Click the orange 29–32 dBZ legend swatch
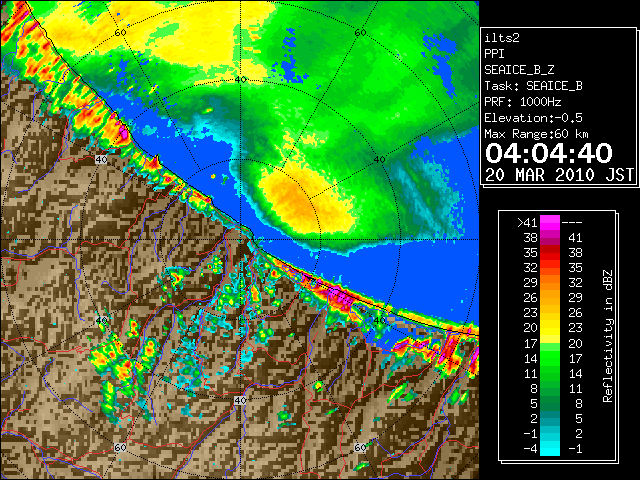The image size is (640, 480). pyautogui.click(x=550, y=282)
